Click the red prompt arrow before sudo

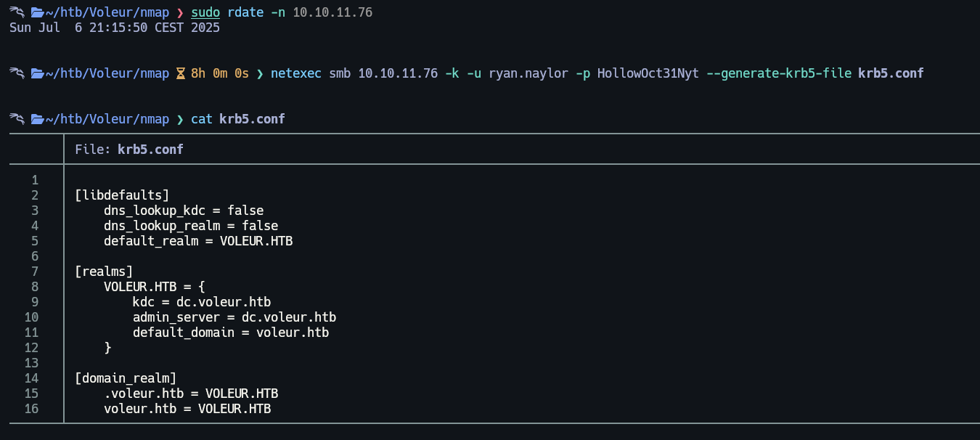(180, 13)
